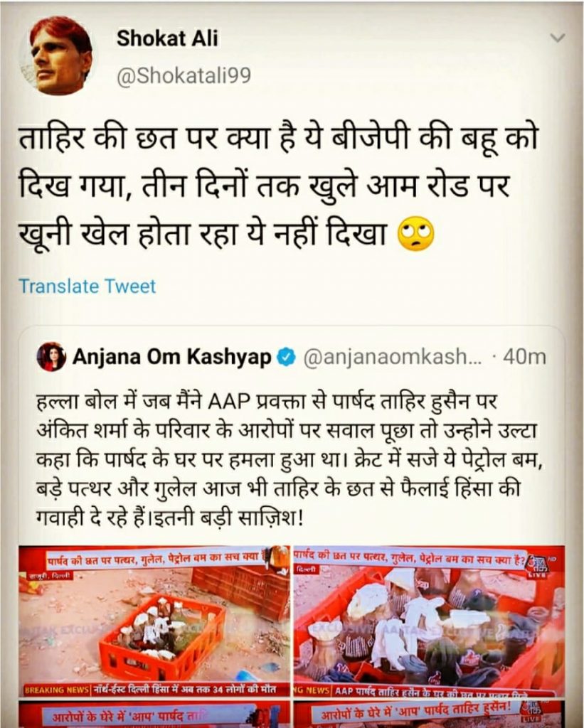Screen dimensions: 584x728
Task: Click the BREAKING NEWS ticker in the left image
Action: [x=56, y=690]
